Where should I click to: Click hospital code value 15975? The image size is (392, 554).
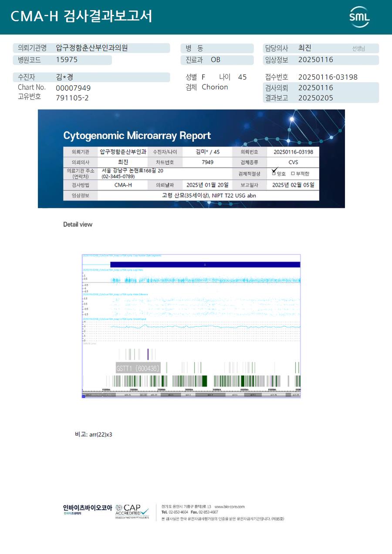pos(67,60)
